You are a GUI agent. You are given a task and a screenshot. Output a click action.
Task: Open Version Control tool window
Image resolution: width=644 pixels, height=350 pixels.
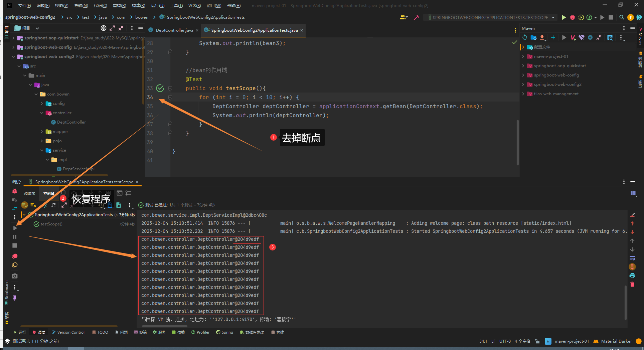68,332
